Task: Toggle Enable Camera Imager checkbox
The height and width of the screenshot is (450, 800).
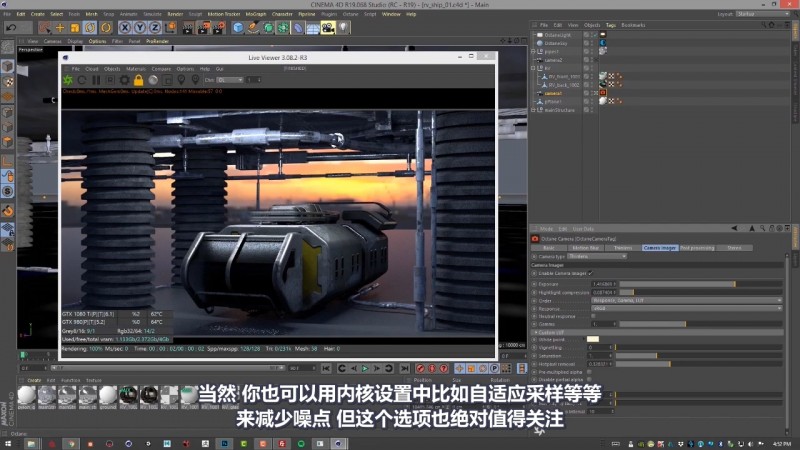Action: point(590,273)
